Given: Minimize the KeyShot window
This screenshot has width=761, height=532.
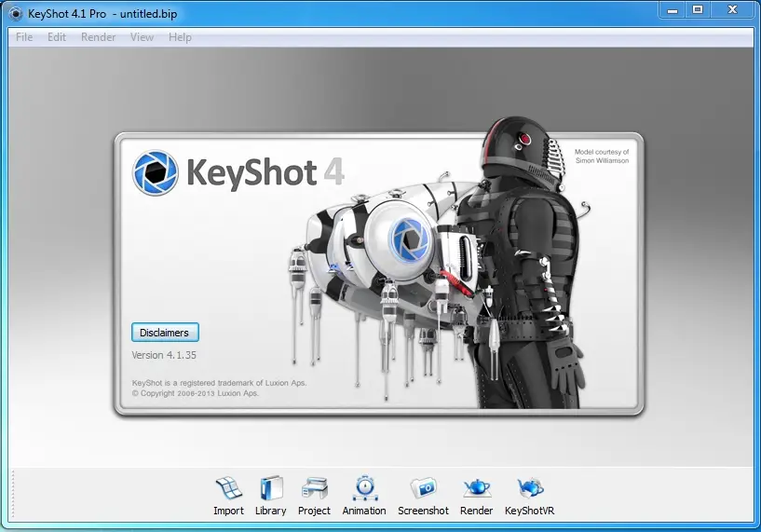Looking at the screenshot, I should (x=673, y=10).
